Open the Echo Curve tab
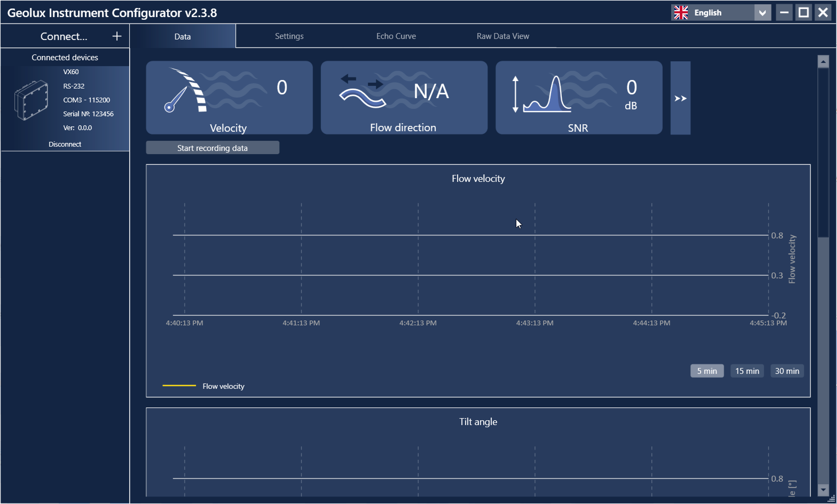Image resolution: width=837 pixels, height=504 pixels. (396, 36)
